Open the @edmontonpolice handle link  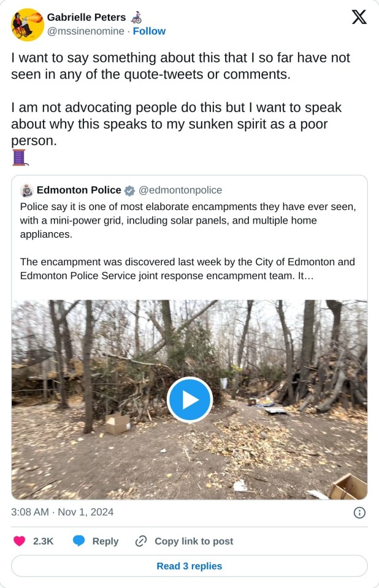click(x=181, y=190)
